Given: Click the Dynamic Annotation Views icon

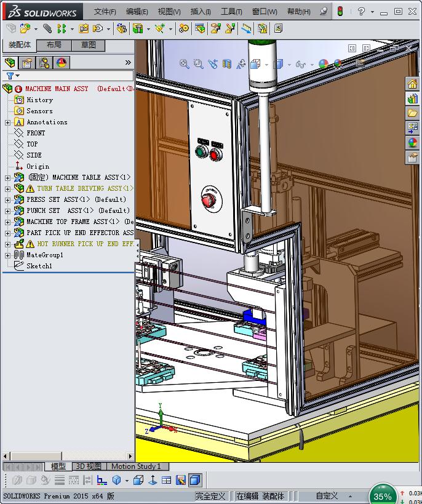Looking at the screenshot, I should click(x=241, y=64).
